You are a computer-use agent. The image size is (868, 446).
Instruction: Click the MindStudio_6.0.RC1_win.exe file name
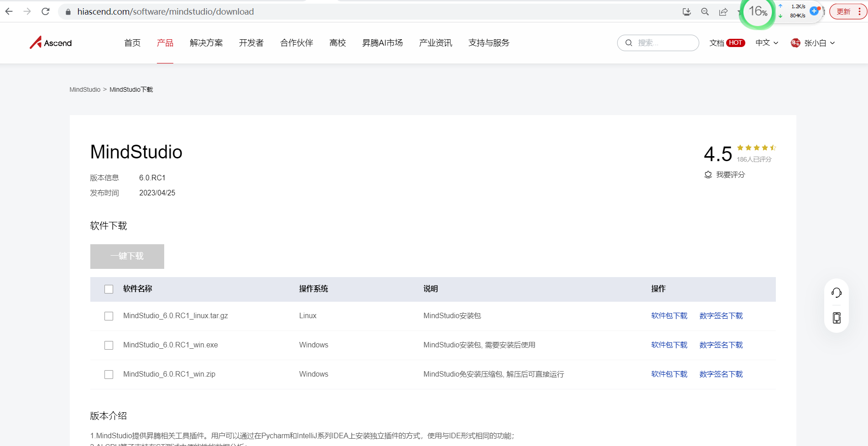pyautogui.click(x=171, y=345)
